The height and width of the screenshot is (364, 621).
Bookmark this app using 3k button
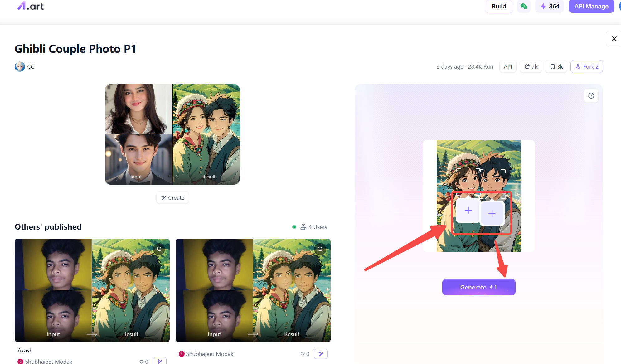click(x=556, y=67)
